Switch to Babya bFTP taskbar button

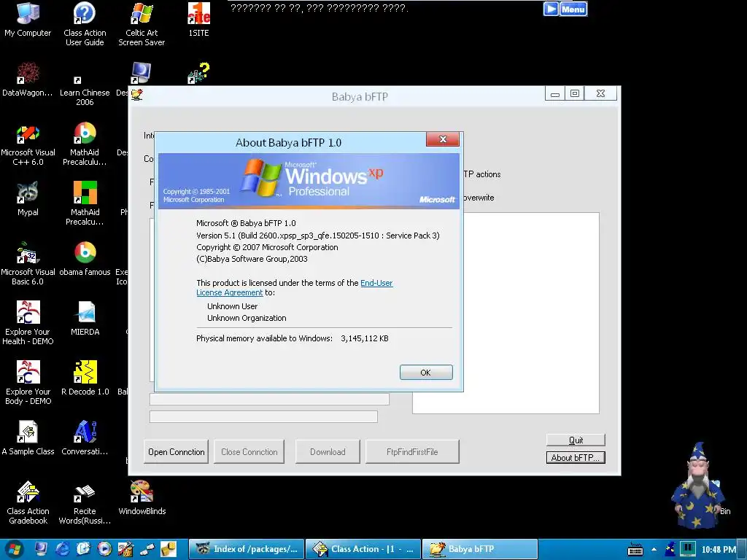coord(480,549)
